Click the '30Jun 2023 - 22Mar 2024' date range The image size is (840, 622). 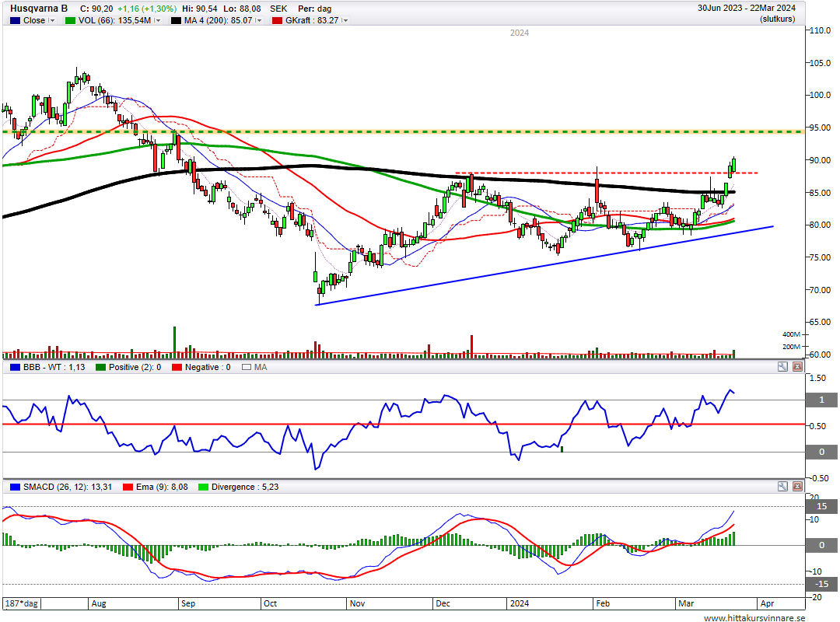click(x=746, y=8)
